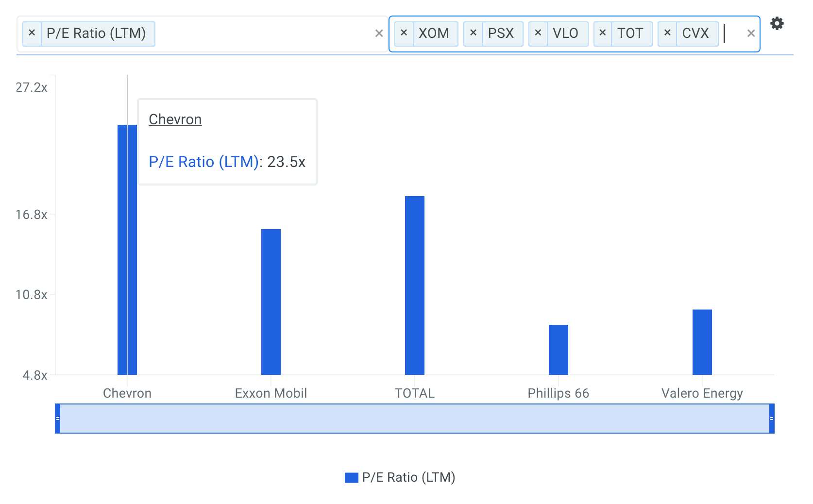Click the range navigator selection area
Screen dimensions: 813x504
click(x=415, y=419)
